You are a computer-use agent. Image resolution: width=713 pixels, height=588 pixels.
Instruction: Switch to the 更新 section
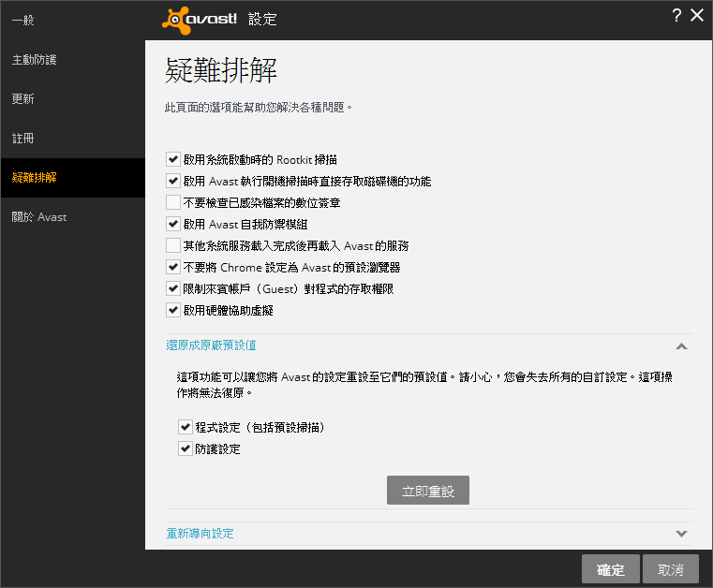(73, 98)
